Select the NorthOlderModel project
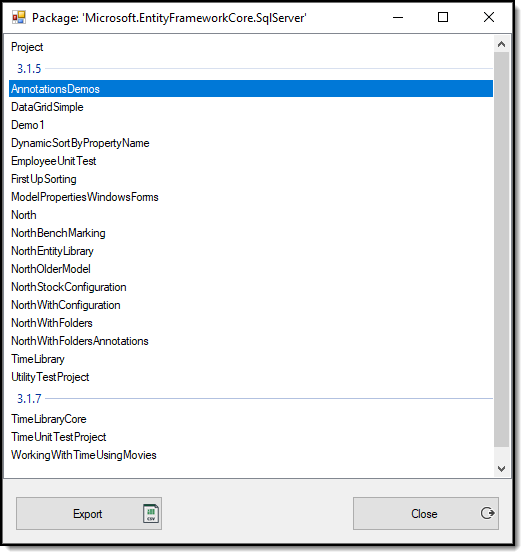The height and width of the screenshot is (557, 526). (x=251, y=269)
